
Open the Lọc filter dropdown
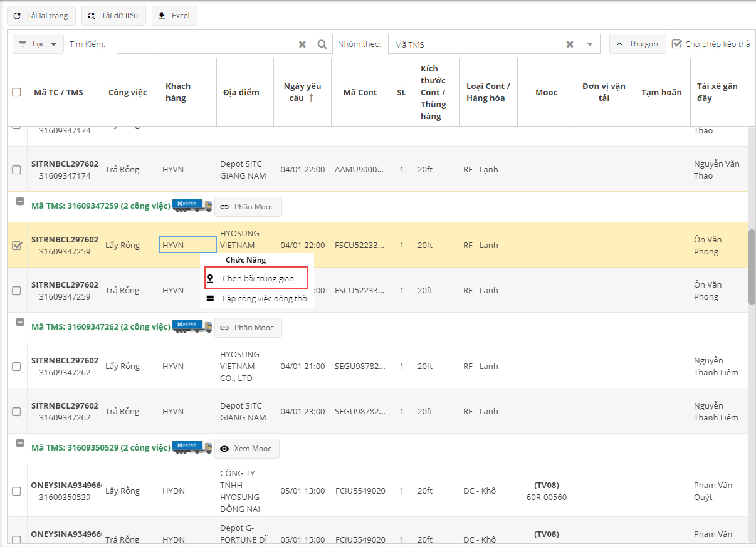point(38,44)
